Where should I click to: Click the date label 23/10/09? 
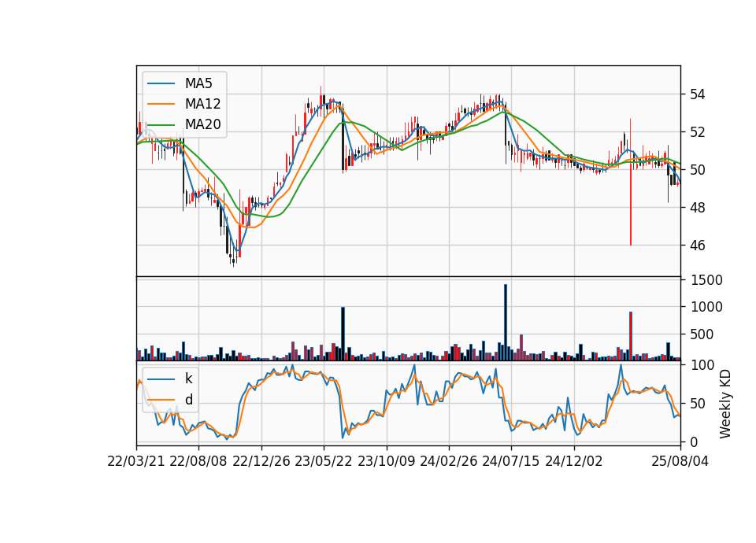click(386, 461)
